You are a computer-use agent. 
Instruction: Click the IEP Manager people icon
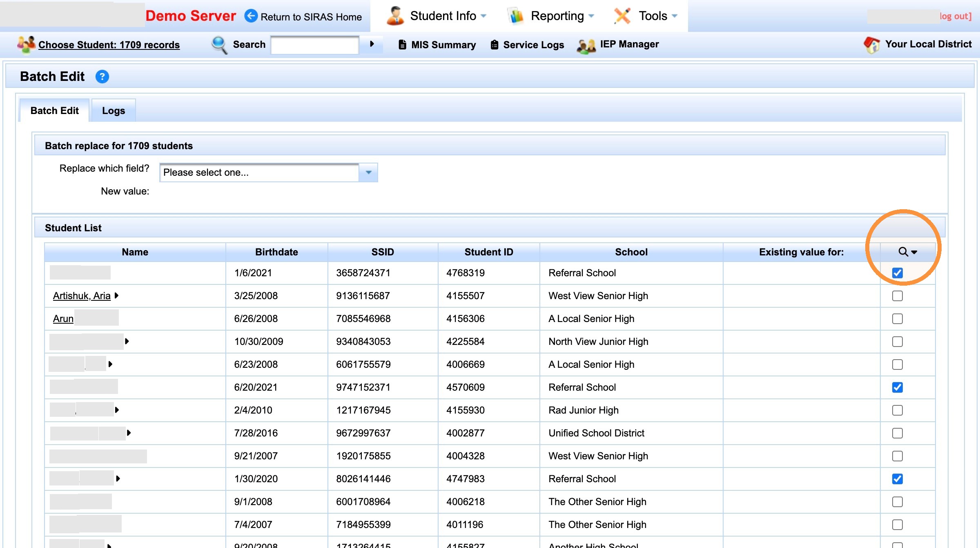586,45
